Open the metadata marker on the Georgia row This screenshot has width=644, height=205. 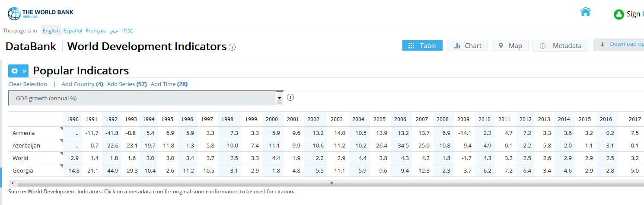click(61, 166)
